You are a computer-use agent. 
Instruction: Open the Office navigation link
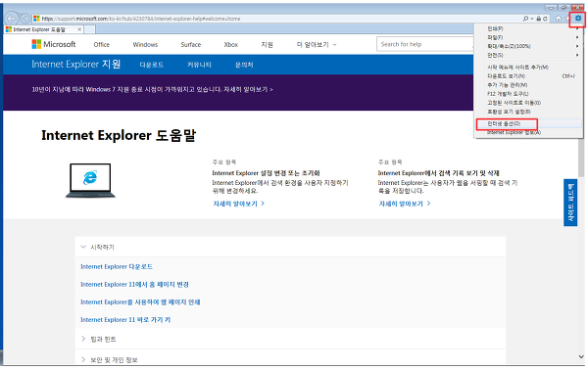[x=102, y=45]
